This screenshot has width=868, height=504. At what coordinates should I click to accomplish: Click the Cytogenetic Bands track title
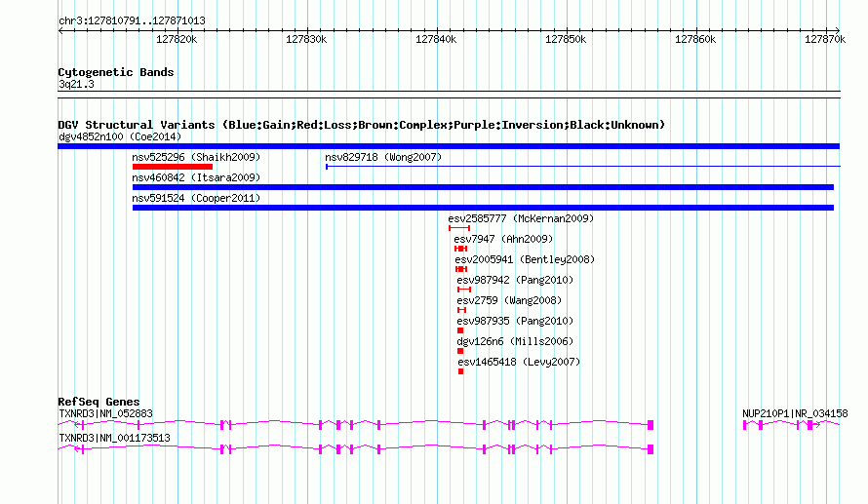click(x=116, y=72)
